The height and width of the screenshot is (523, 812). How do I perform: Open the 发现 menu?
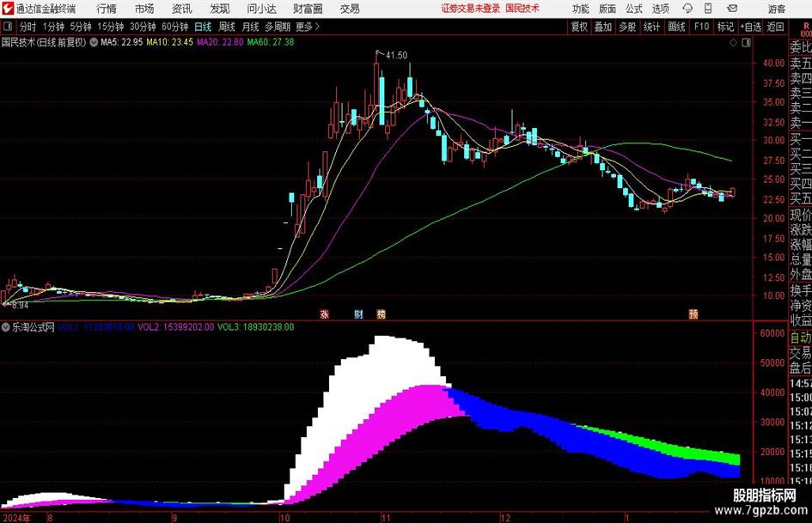(x=220, y=9)
